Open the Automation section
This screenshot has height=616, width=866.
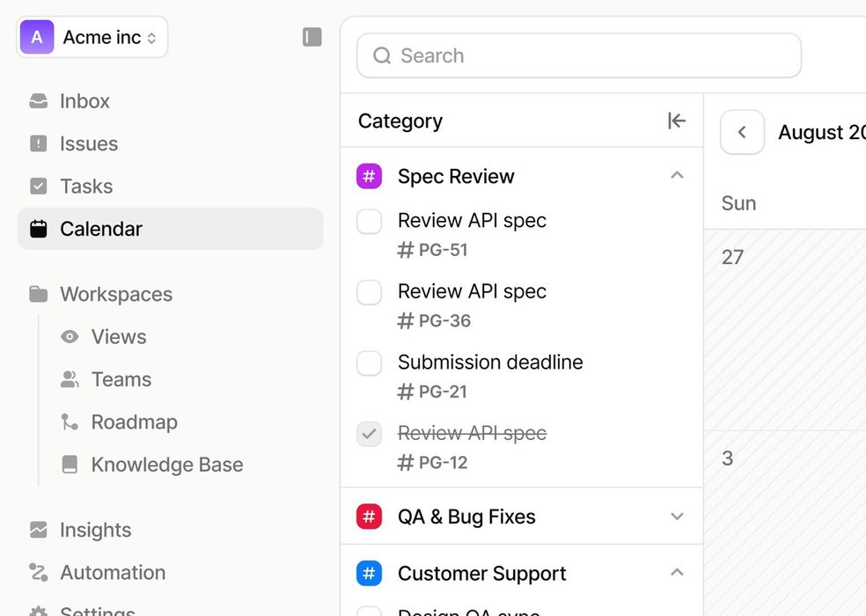(x=112, y=572)
